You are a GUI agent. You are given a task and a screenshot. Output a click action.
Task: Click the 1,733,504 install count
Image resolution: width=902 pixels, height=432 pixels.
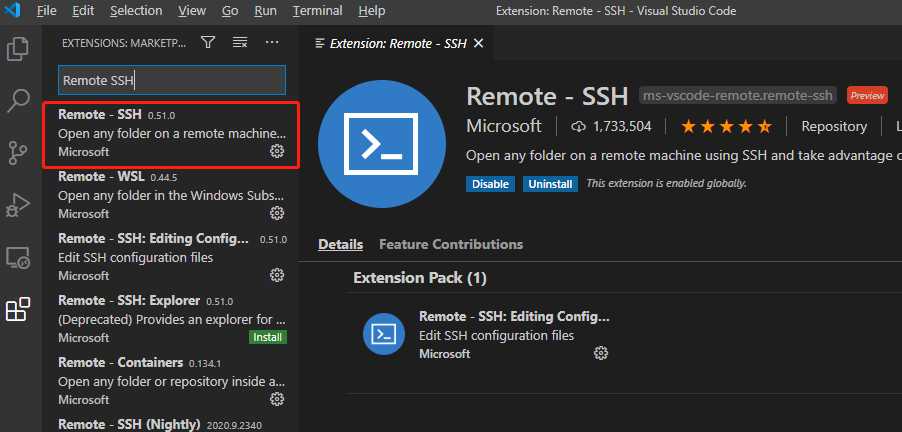pos(622,127)
